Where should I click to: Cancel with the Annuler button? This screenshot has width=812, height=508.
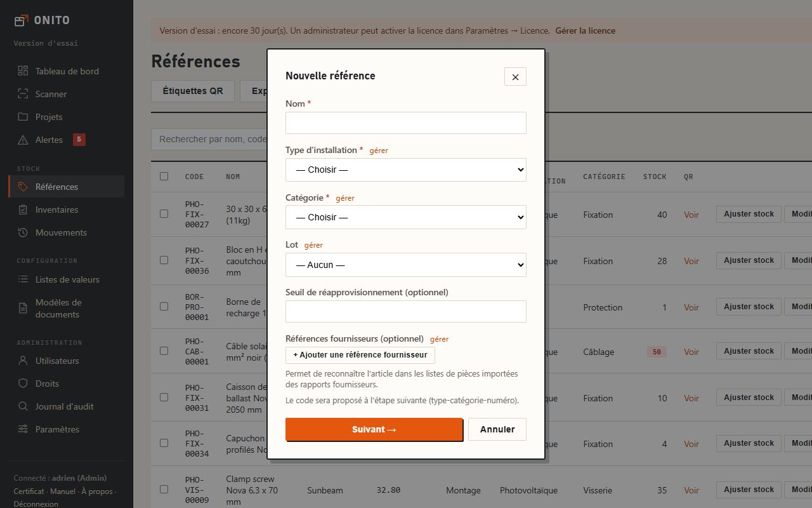tap(497, 429)
